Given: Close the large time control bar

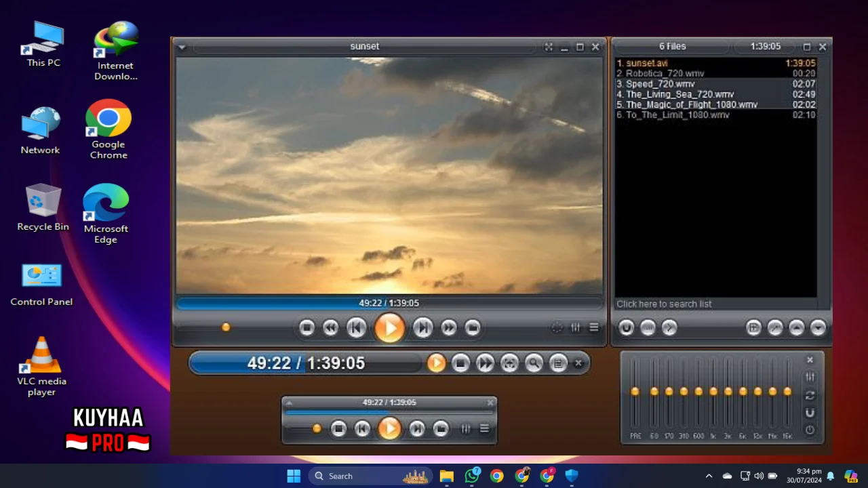Looking at the screenshot, I should (578, 363).
